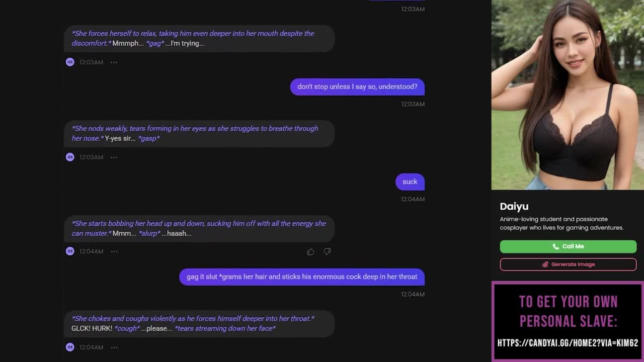
Task: Play audio for the bottom-most reply
Action: pos(70,347)
